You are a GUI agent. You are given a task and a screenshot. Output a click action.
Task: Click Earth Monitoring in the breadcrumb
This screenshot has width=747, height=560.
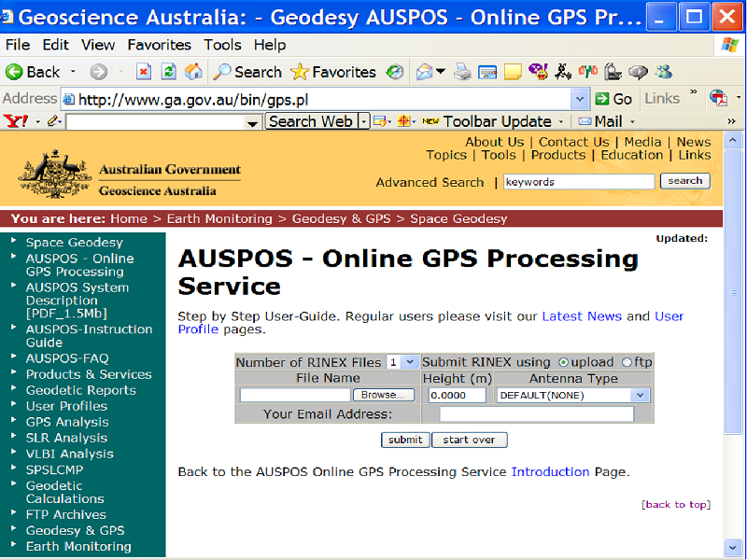(219, 219)
